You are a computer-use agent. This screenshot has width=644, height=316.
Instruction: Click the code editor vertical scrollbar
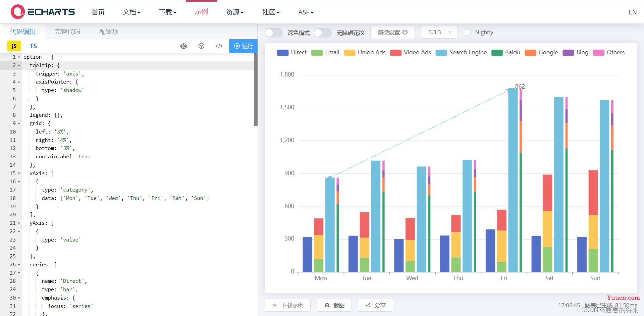[x=256, y=90]
